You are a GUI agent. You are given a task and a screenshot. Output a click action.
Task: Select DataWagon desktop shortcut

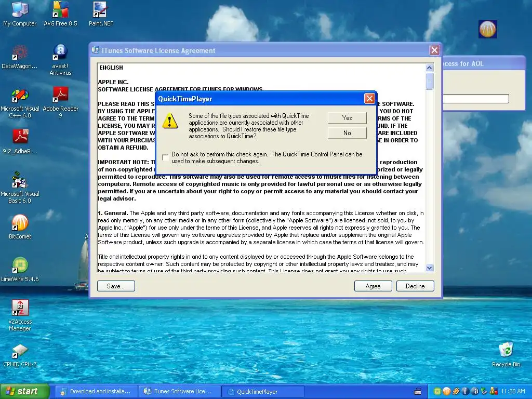19,57
